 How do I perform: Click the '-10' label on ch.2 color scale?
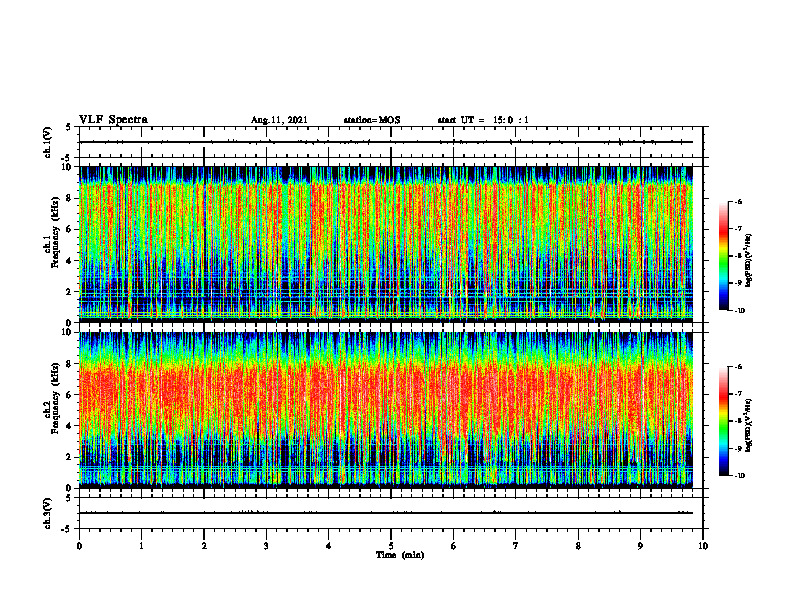pos(739,475)
